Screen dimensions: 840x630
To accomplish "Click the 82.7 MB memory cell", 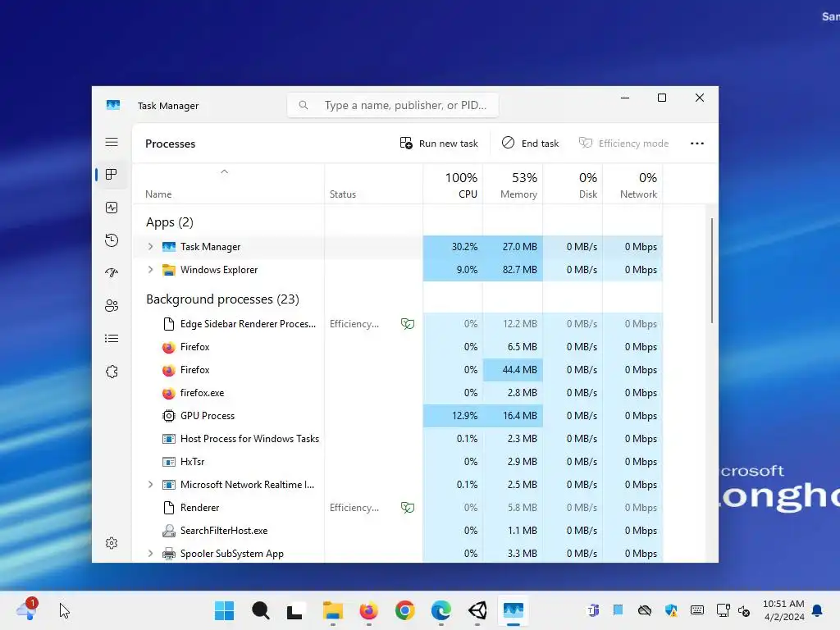I will (x=514, y=269).
